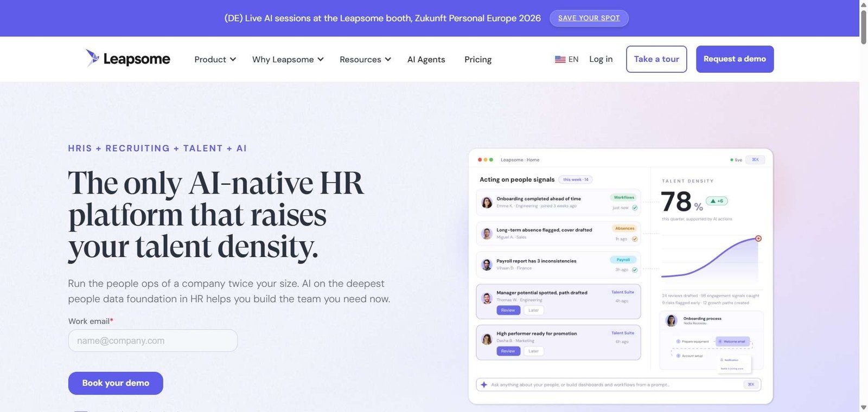Viewport: 868px width, 412px height.
Task: Expand the Product dropdown menu
Action: pyautogui.click(x=215, y=59)
